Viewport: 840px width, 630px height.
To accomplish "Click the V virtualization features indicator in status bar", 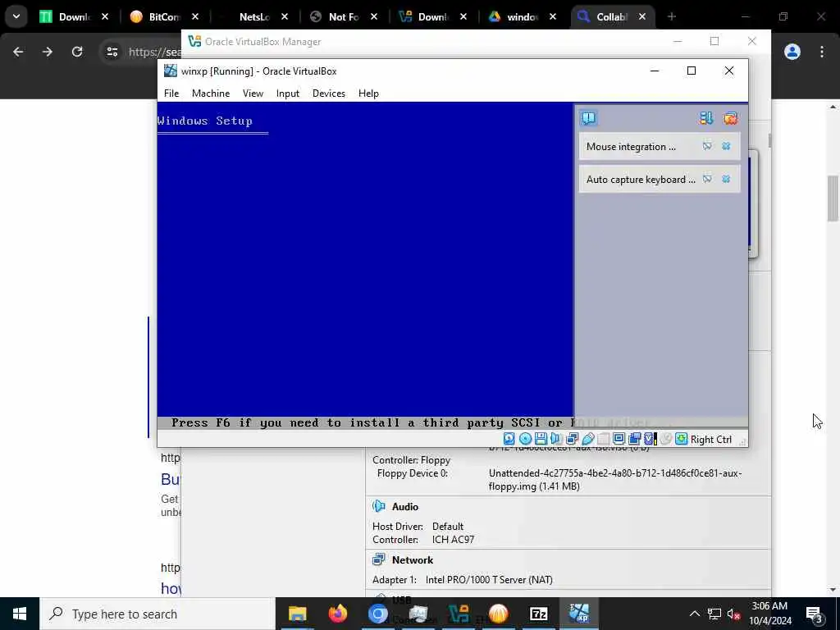I will 650,440.
